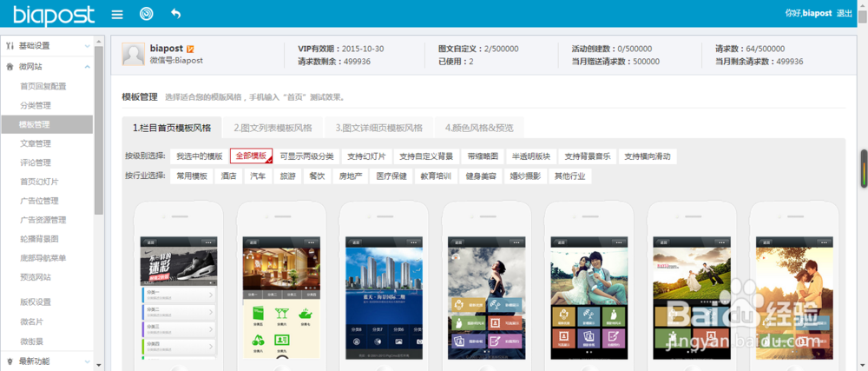Expand the 最新功能 sidebar section
Screen dimensions: 868x371
[x=87, y=361]
